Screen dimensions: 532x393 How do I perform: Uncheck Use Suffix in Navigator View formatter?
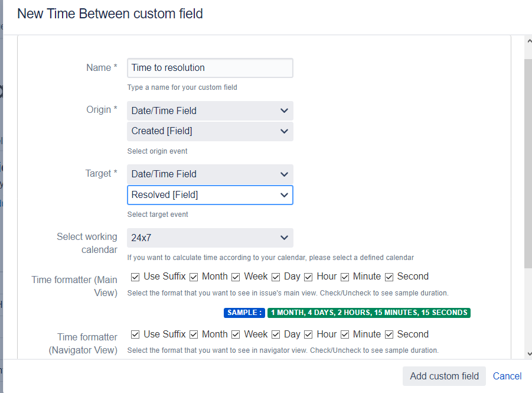coord(135,334)
